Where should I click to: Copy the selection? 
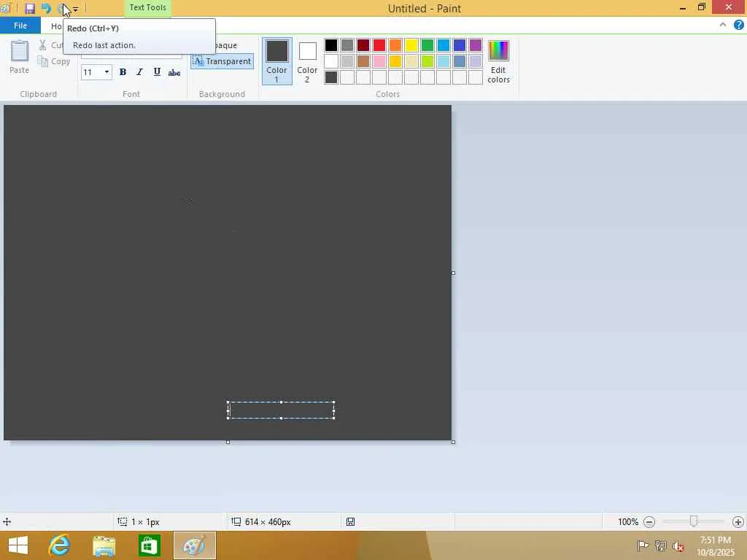tap(54, 61)
